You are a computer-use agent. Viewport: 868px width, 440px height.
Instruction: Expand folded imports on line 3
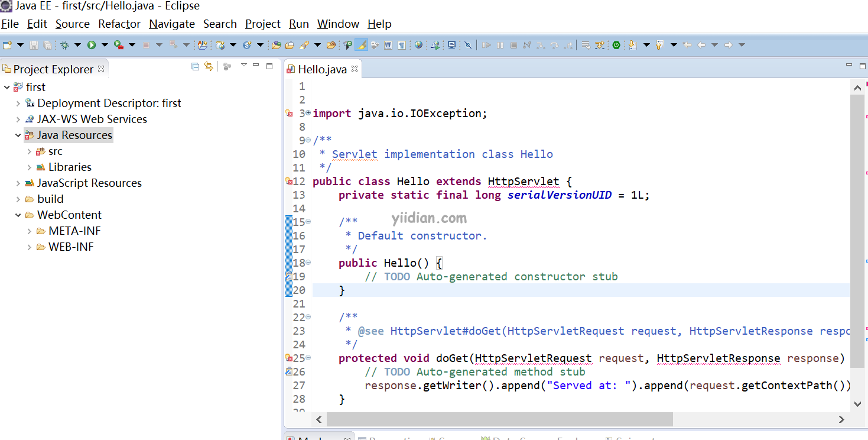[x=308, y=113]
